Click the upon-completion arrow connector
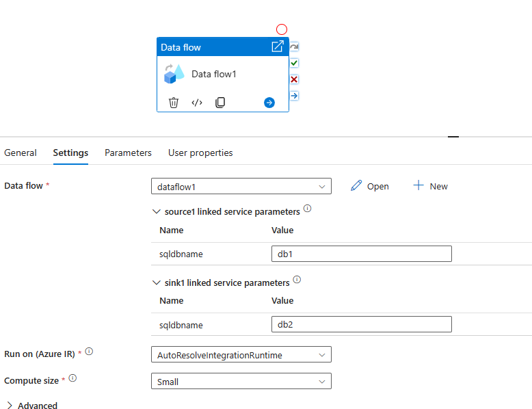Image resolution: width=532 pixels, height=409 pixels. point(294,95)
